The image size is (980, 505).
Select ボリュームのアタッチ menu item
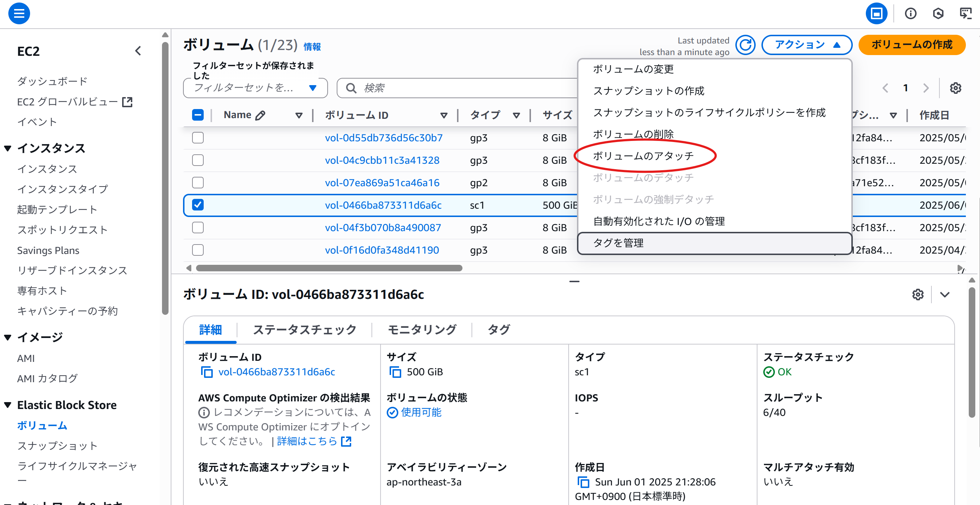643,156
